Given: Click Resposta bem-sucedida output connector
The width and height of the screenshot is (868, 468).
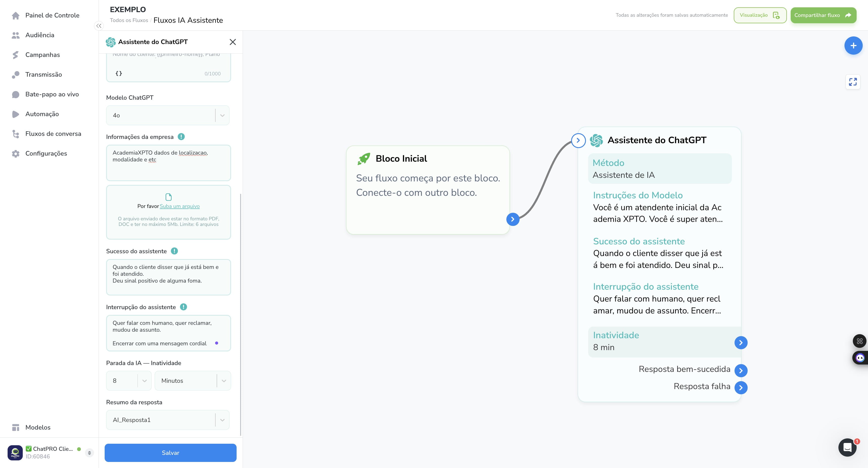Looking at the screenshot, I should tap(741, 371).
